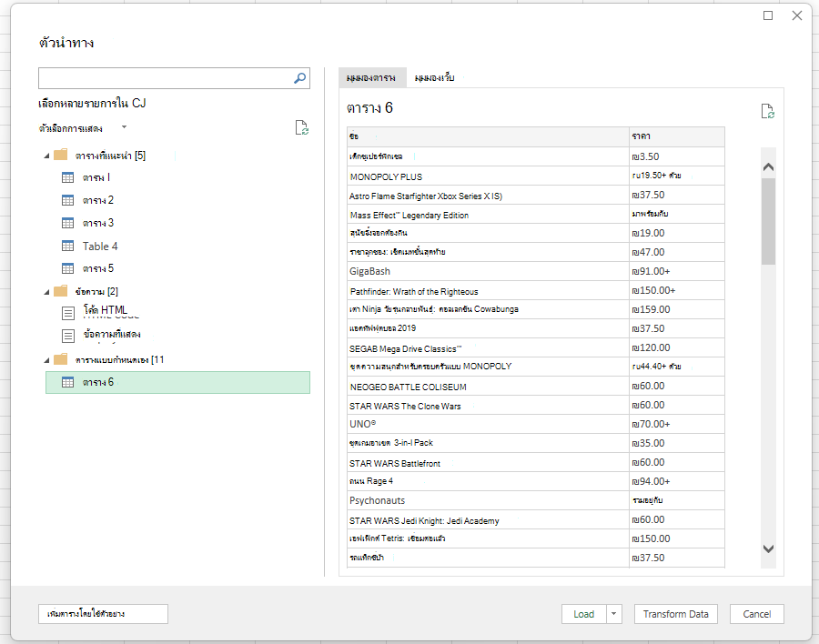This screenshot has height=644, width=819.
Task: Click the preview scrollbar down arrow
Action: pyautogui.click(x=768, y=548)
